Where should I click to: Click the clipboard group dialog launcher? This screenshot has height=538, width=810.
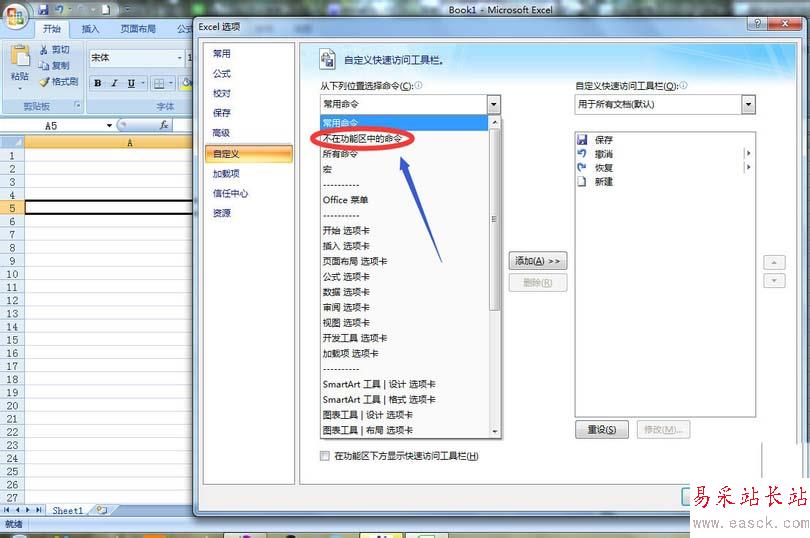point(77,105)
